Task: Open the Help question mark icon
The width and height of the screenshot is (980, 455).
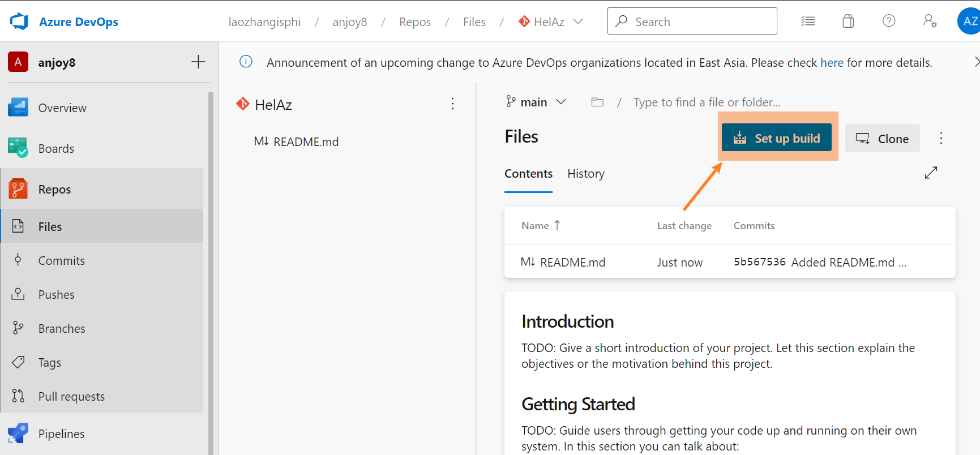Action: click(889, 21)
